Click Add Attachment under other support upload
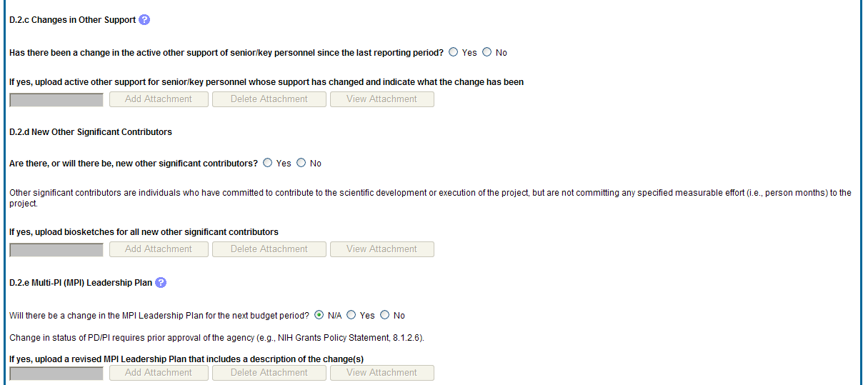This screenshot has height=385, width=868. [x=159, y=99]
